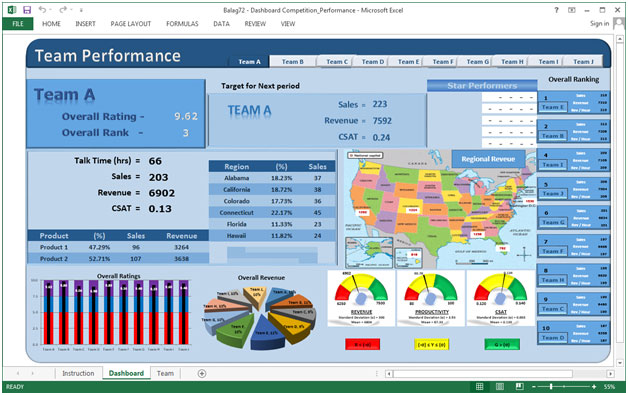Viewport: 628px width, 395px height.
Task: Open the Instruction sheet tab
Action: [78, 373]
